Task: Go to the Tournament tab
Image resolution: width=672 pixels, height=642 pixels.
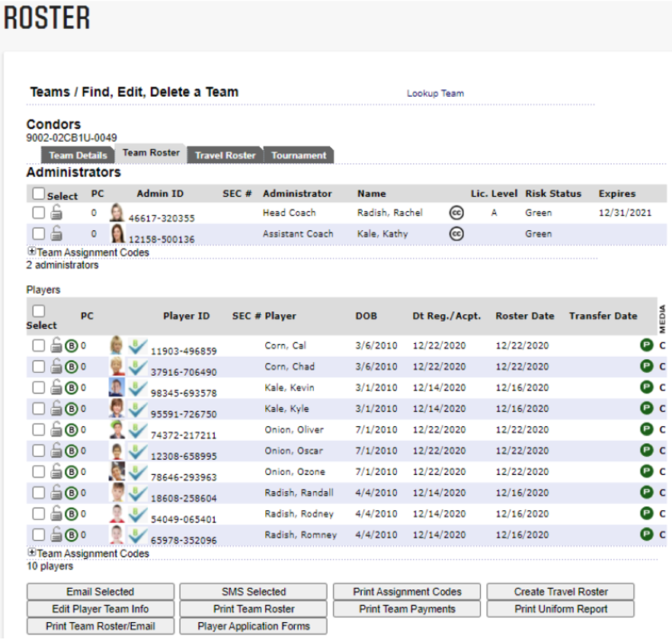Action: [299, 156]
